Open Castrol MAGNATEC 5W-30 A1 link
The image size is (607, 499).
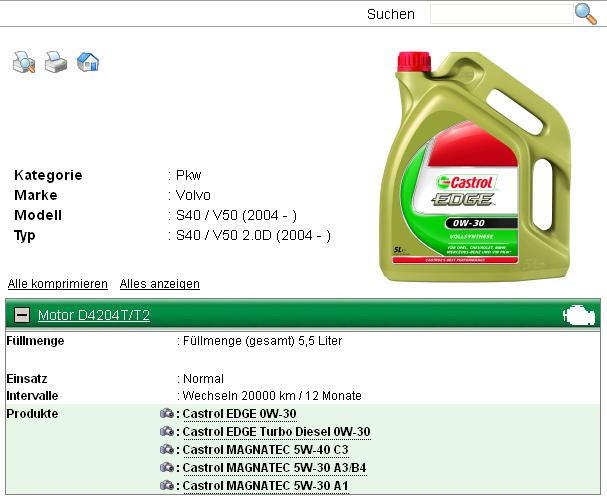coord(265,485)
